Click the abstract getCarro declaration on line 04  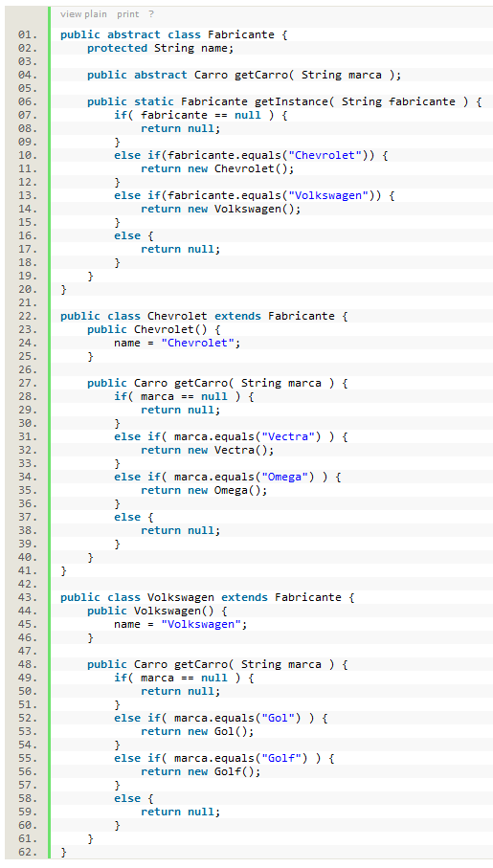pos(244,75)
